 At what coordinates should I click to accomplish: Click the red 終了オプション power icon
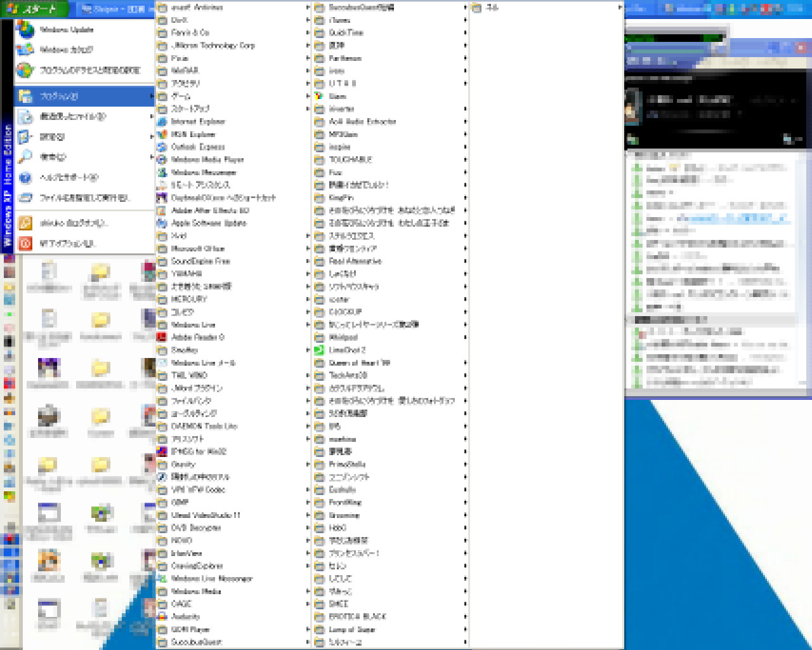pyautogui.click(x=25, y=243)
